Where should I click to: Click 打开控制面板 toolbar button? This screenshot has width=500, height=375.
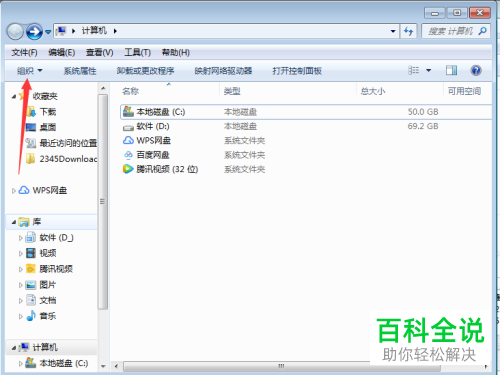click(297, 71)
